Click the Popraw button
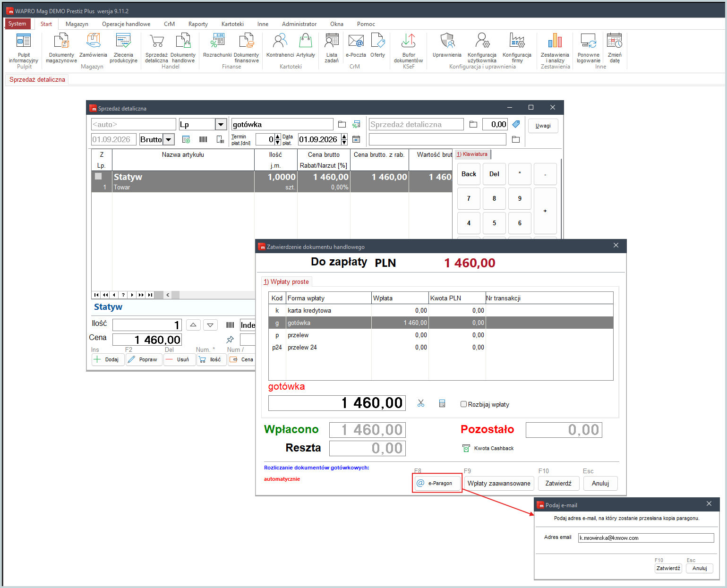 (144, 359)
